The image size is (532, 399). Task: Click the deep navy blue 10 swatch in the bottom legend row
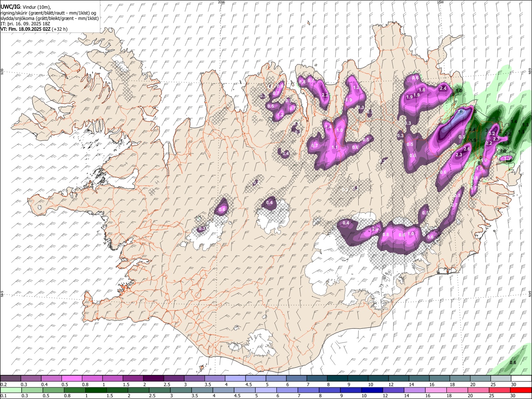(x=372, y=390)
